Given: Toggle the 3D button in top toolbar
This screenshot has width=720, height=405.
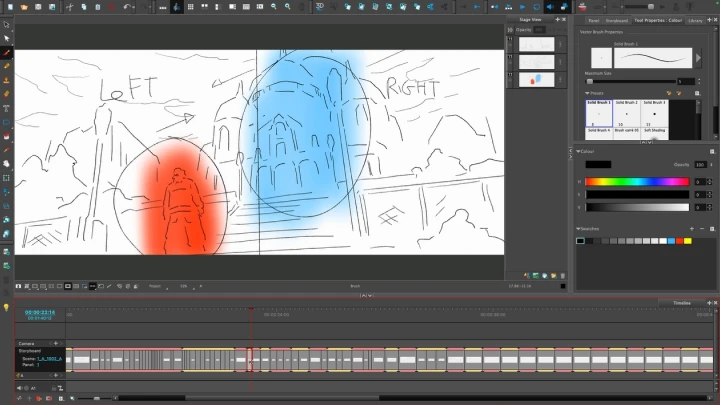Looking at the screenshot, I should tap(319, 7).
